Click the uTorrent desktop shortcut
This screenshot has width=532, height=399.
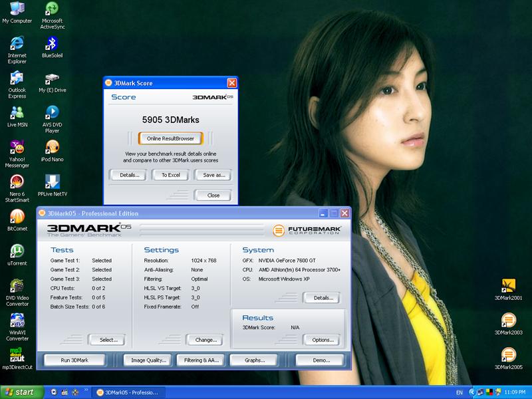pyautogui.click(x=17, y=255)
